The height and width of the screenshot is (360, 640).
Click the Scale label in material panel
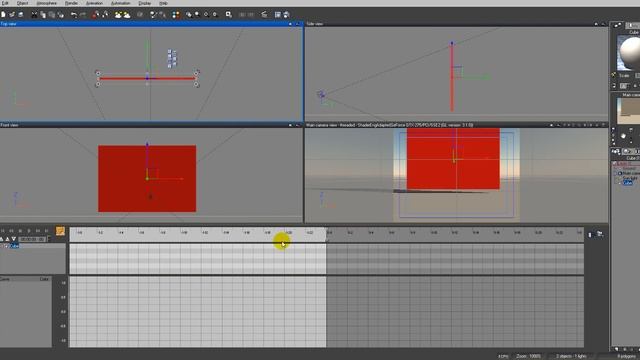[x=624, y=76]
